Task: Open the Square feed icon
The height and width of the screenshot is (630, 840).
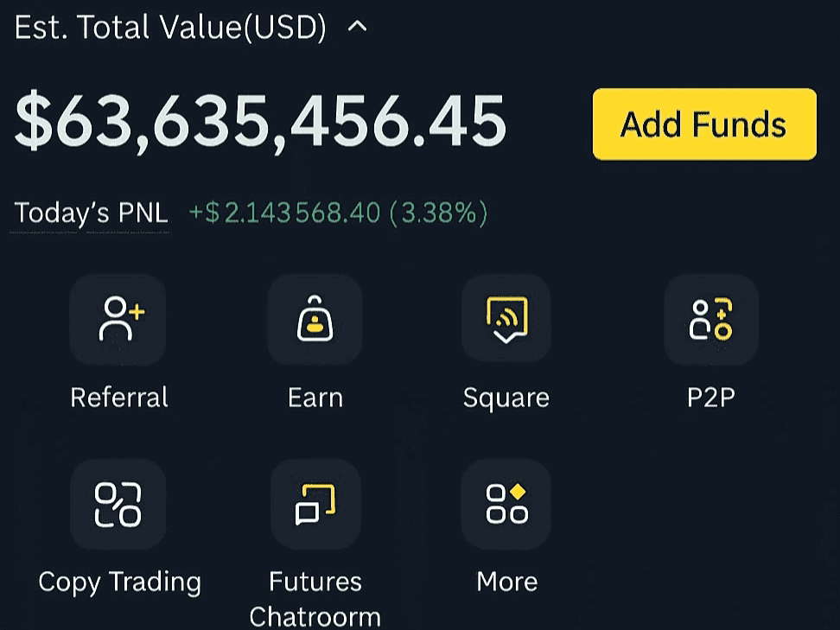Action: click(x=506, y=319)
